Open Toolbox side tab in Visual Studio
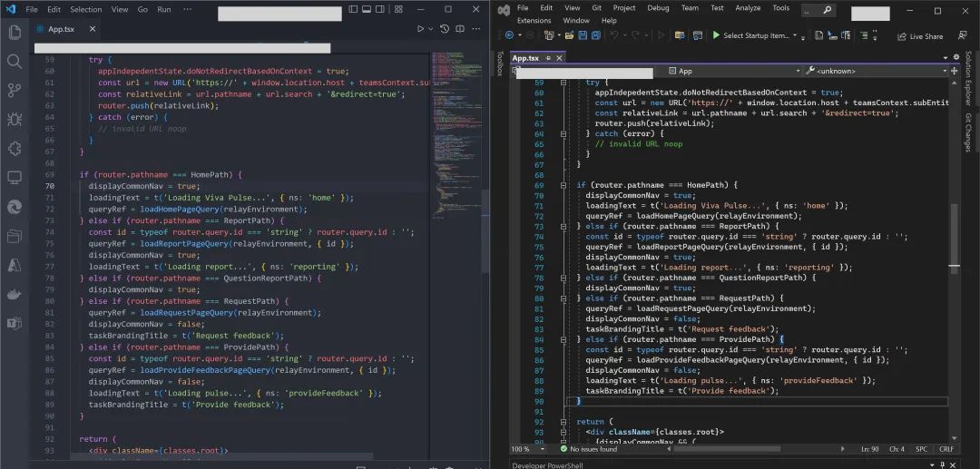Image resolution: width=980 pixels, height=469 pixels. click(500, 64)
